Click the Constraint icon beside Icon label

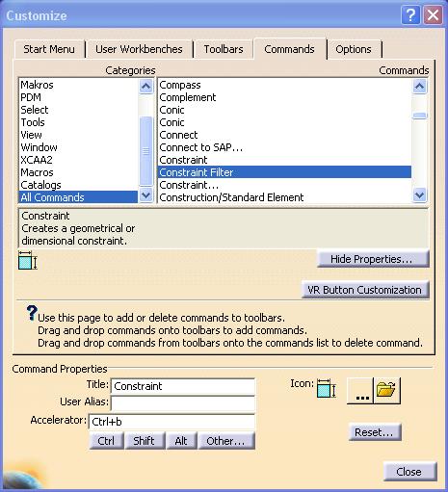click(x=327, y=389)
